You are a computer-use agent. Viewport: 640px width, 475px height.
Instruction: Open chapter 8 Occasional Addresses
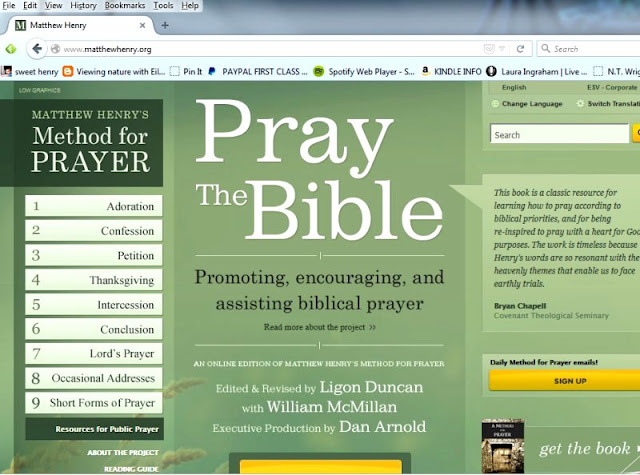(x=93, y=378)
